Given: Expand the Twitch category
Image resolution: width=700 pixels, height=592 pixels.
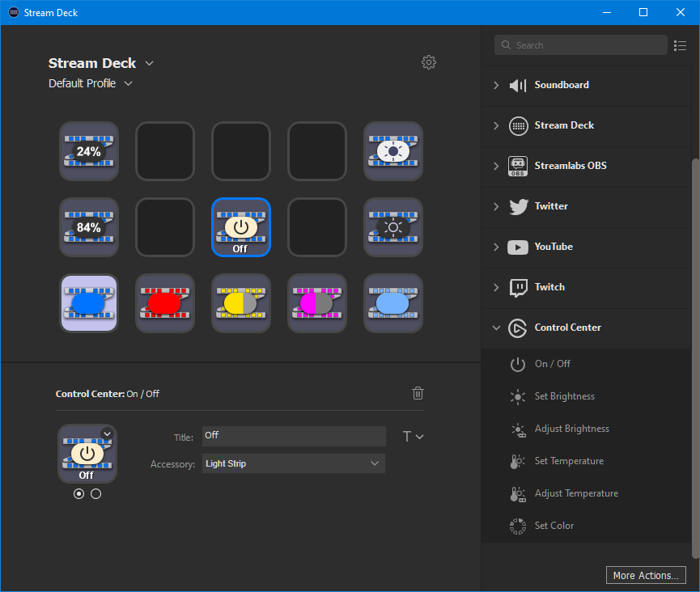Looking at the screenshot, I should coord(496,287).
